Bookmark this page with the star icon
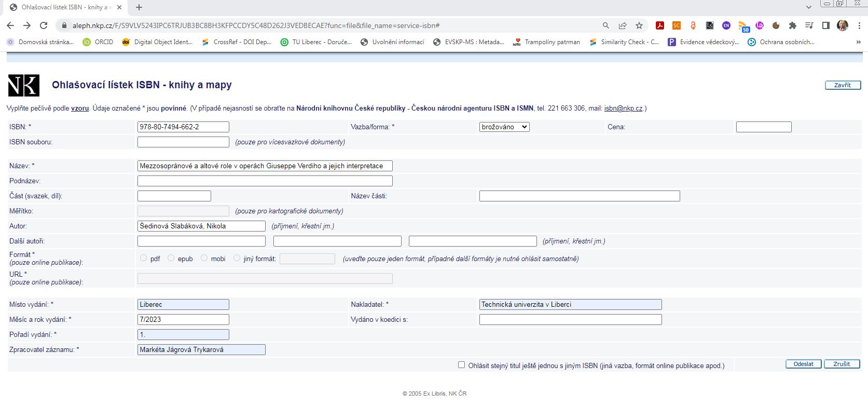This screenshot has height=407, width=868. tap(639, 25)
